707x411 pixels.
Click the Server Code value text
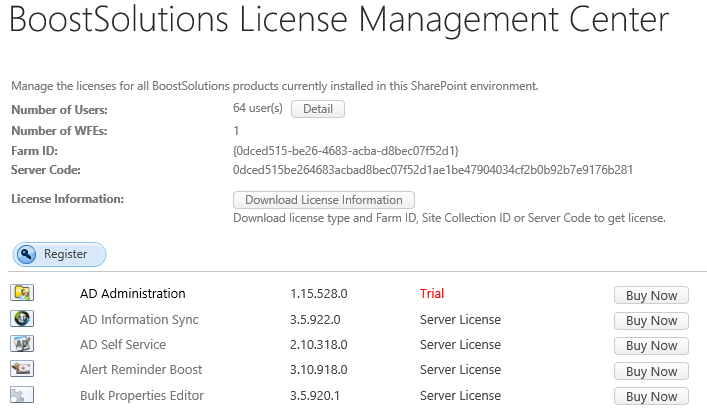point(432,170)
